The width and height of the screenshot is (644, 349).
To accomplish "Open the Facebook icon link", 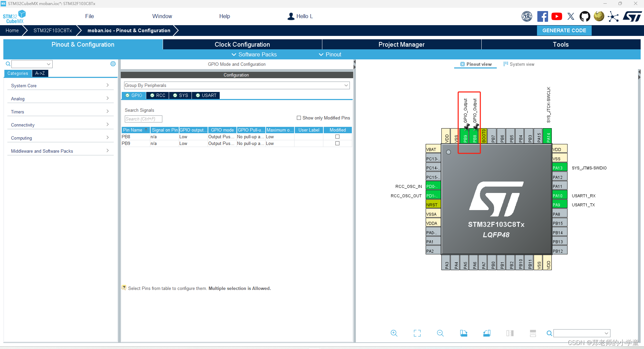I will (x=542, y=16).
